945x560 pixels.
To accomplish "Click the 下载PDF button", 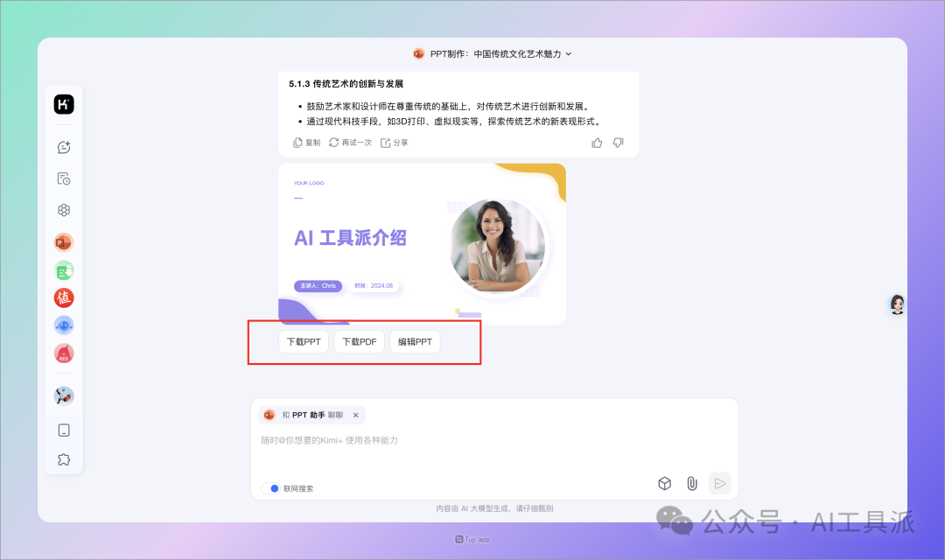I will click(360, 342).
